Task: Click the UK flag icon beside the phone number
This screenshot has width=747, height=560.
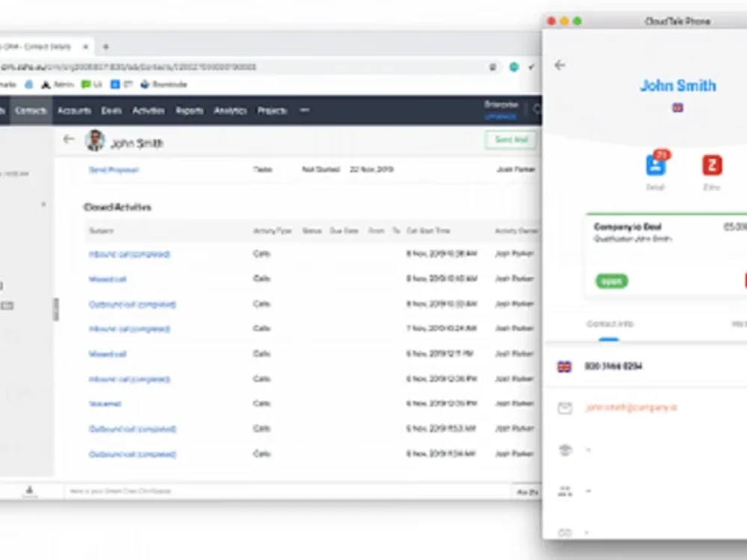Action: 565,367
